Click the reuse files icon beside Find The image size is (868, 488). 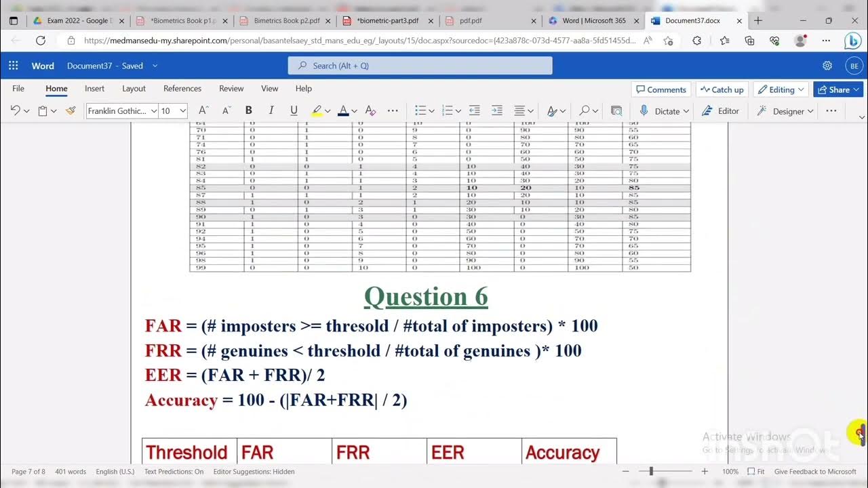click(x=616, y=110)
